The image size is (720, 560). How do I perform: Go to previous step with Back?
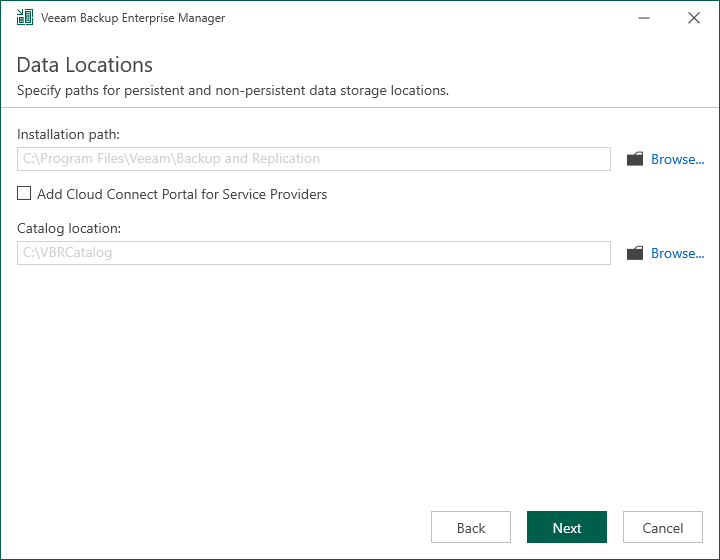[471, 527]
